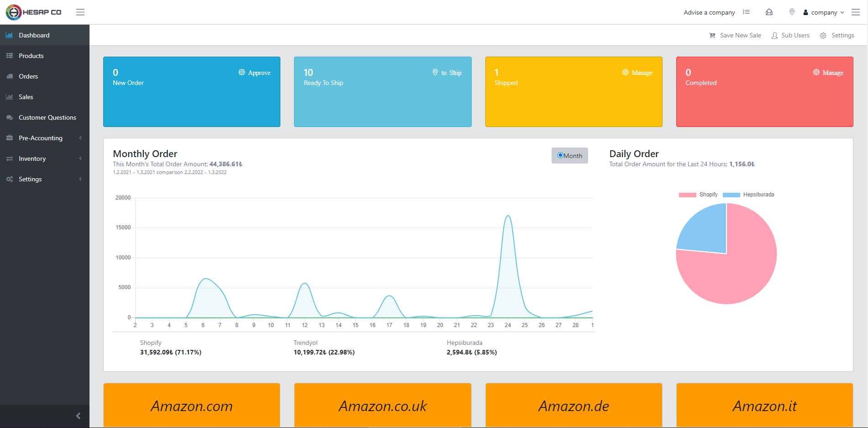Screen dimensions: 868x428
Task: Toggle the Shopify pink legend swatch
Action: 687,195
